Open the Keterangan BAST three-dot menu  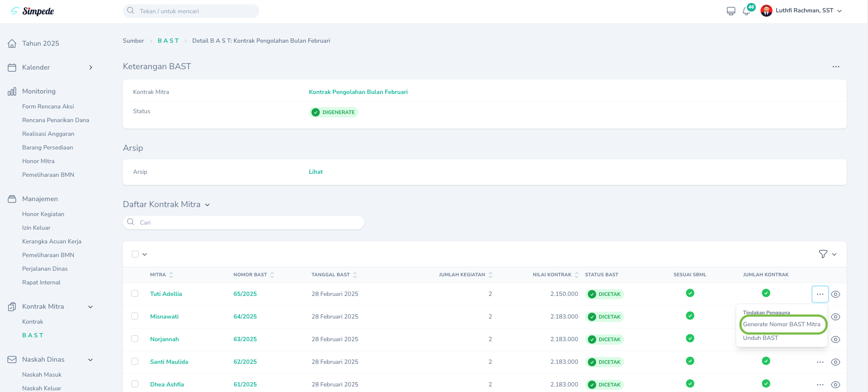click(x=836, y=67)
